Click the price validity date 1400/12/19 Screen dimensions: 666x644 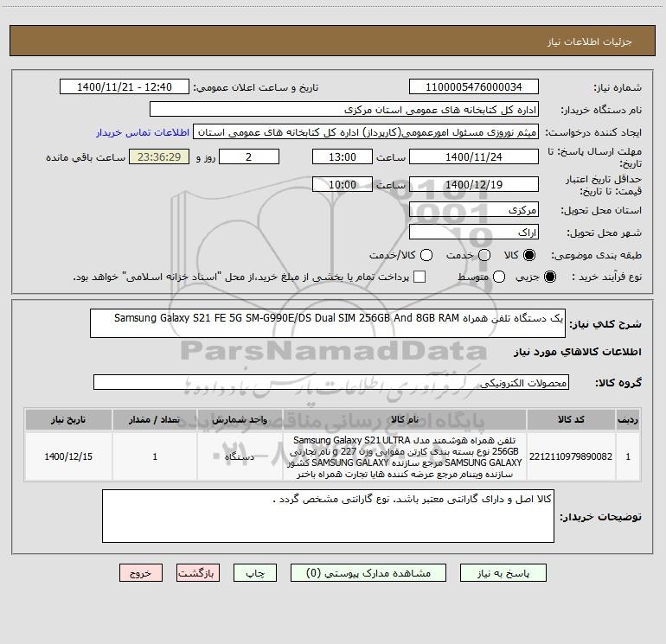[x=474, y=184]
